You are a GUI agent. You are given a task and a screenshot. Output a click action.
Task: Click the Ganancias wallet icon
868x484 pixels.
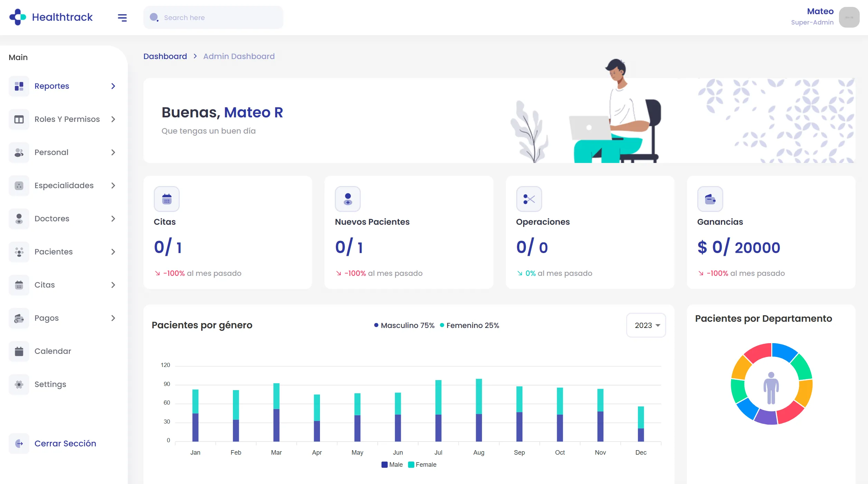710,199
